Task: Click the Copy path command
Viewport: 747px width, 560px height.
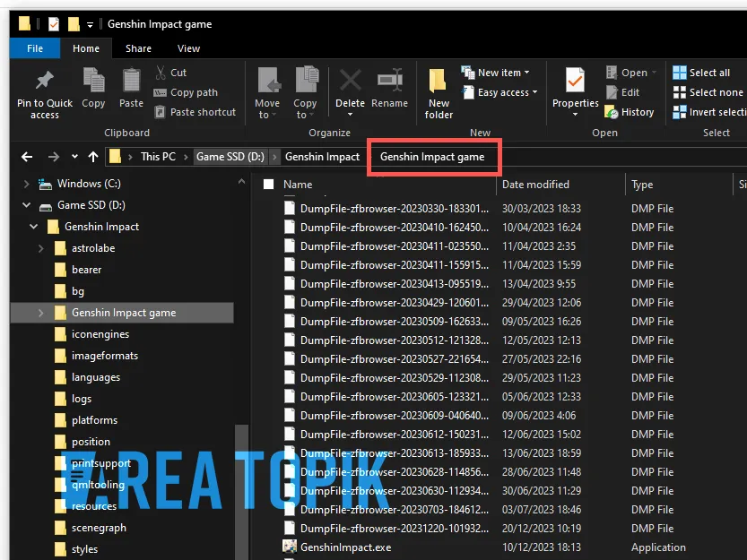Action: point(186,92)
